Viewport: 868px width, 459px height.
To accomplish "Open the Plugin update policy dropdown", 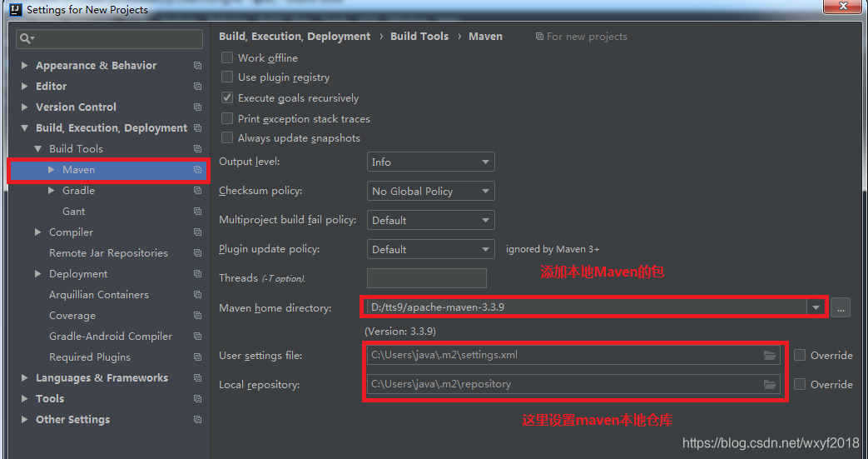I will pyautogui.click(x=431, y=249).
